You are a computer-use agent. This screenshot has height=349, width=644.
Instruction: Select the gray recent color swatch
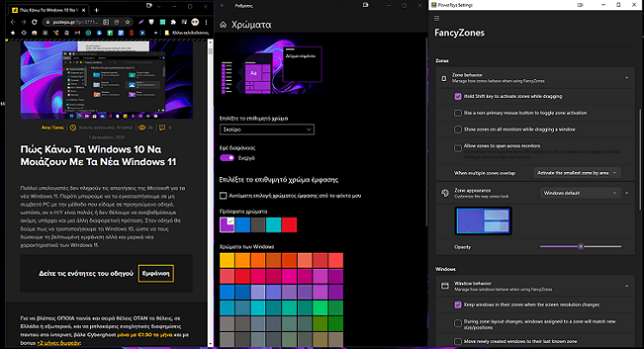click(x=258, y=225)
